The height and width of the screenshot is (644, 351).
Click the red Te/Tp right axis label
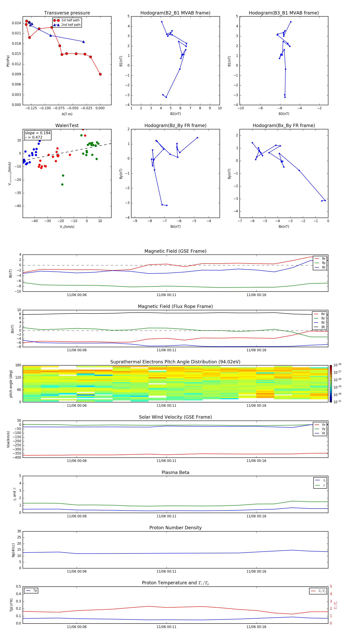(336, 605)
